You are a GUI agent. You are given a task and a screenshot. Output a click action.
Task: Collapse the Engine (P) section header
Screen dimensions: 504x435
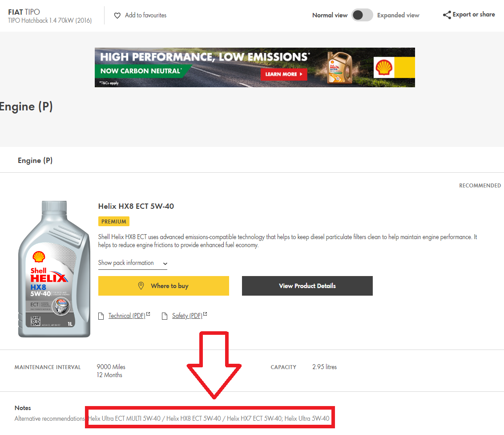tap(35, 160)
